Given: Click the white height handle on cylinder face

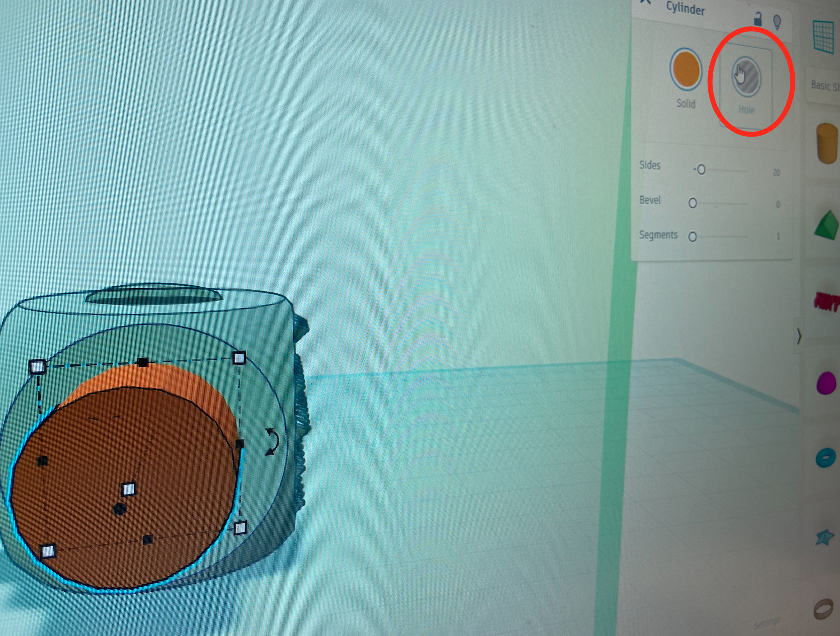Looking at the screenshot, I should (129, 489).
